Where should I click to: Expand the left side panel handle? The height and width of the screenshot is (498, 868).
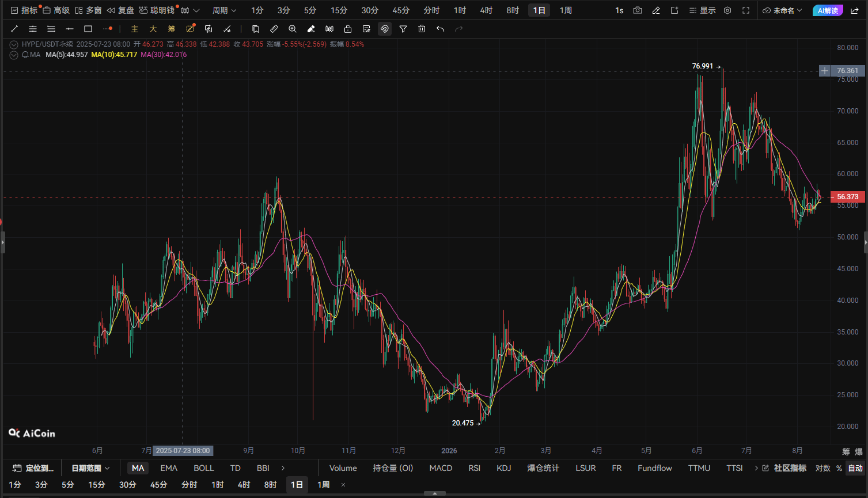[2, 242]
